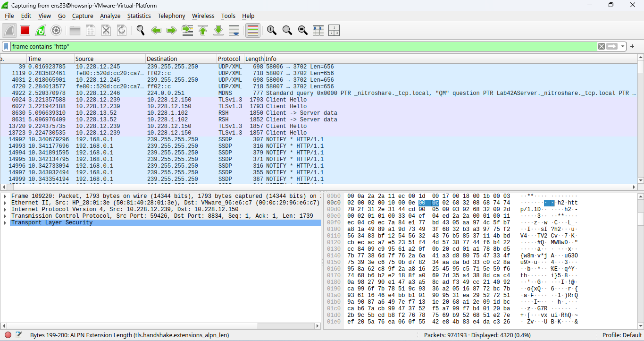Image resolution: width=644 pixels, height=341 pixels.
Task: Save the capture file
Action: tap(91, 30)
